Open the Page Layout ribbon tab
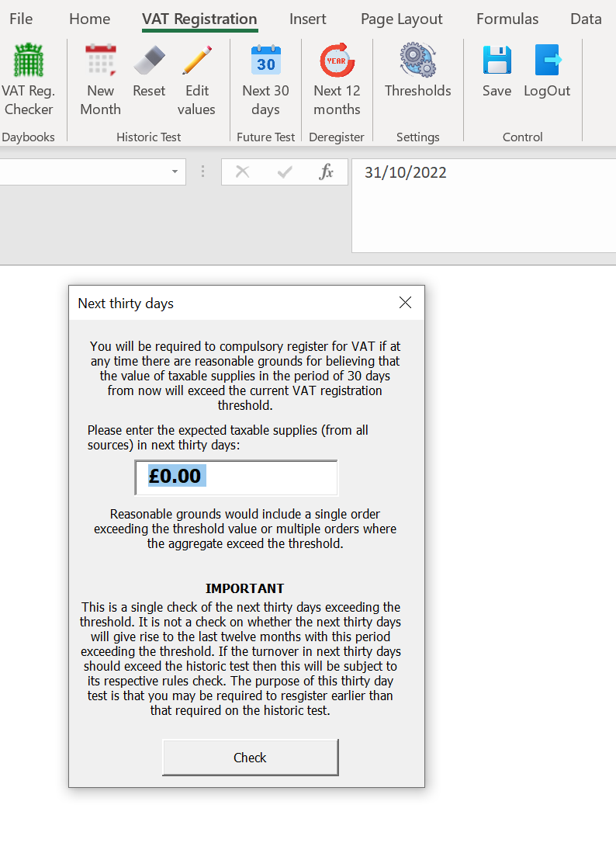The height and width of the screenshot is (843, 616). coord(402,19)
